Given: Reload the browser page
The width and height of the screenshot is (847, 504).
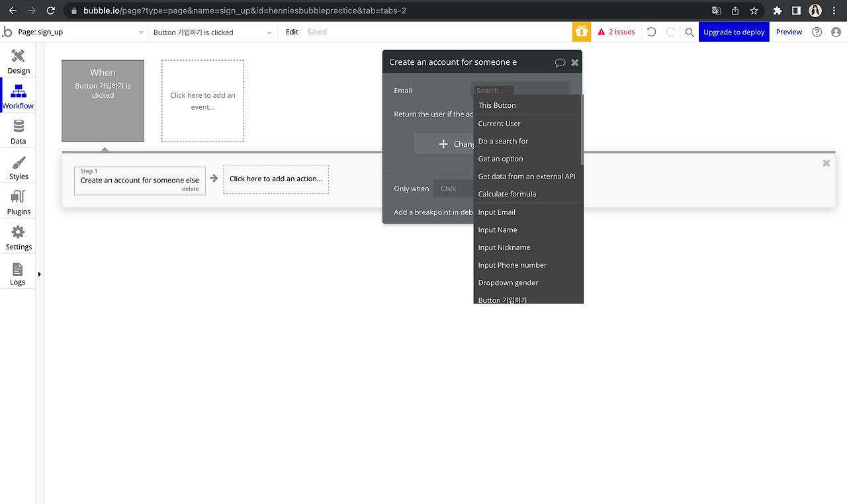Looking at the screenshot, I should 51,11.
